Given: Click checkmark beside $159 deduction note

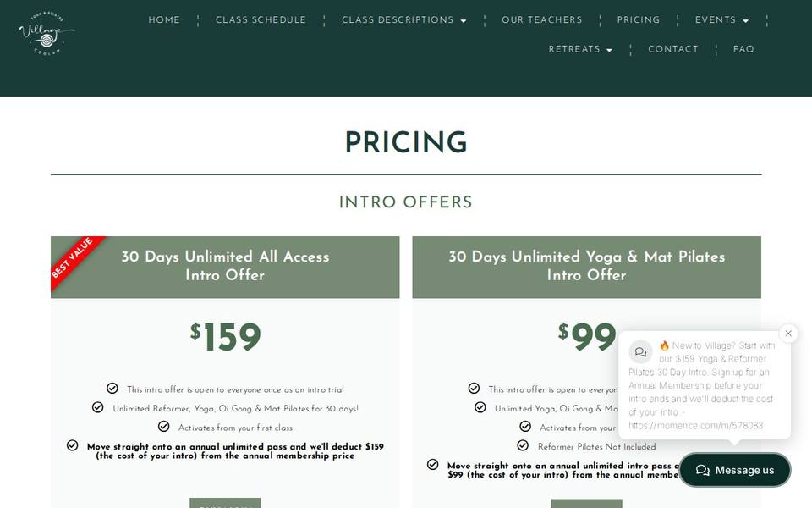Looking at the screenshot, I should [x=73, y=445].
